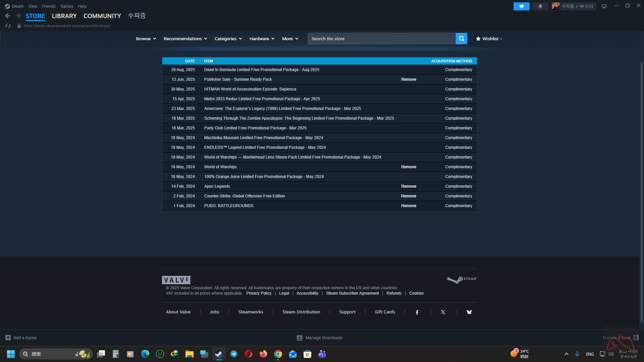This screenshot has width=644, height=362.
Task: Open the notifications bell icon
Action: pos(540,6)
